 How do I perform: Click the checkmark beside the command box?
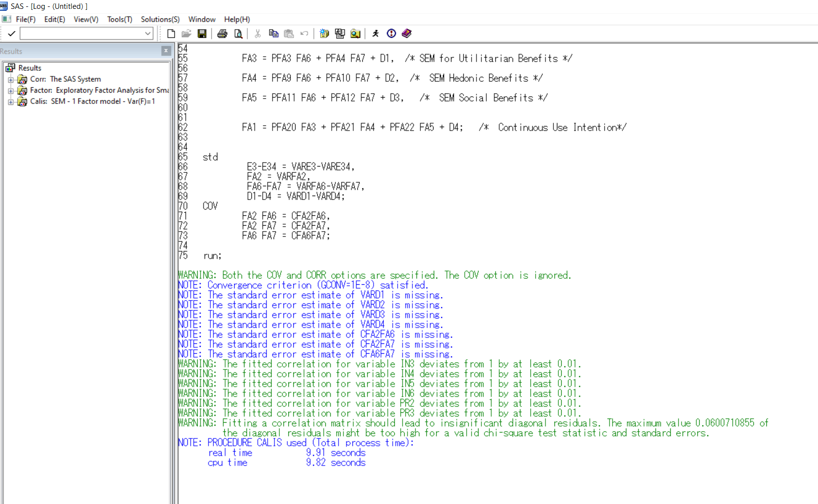coord(11,34)
